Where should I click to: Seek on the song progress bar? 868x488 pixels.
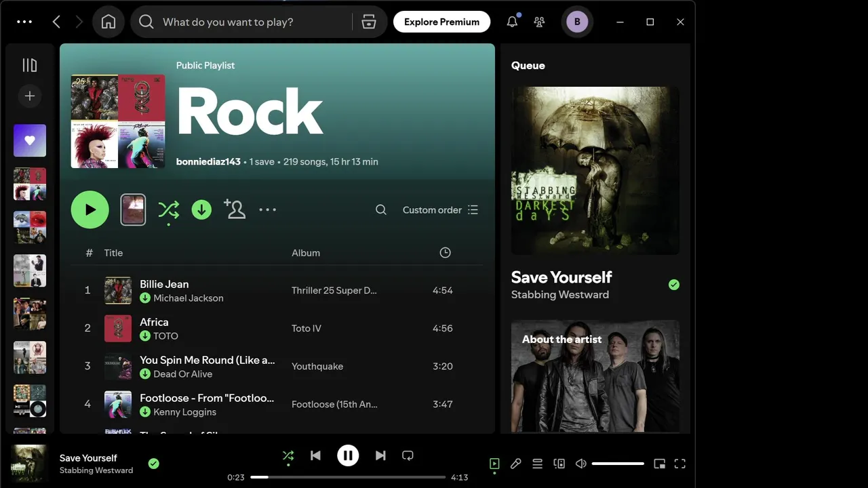click(x=348, y=477)
